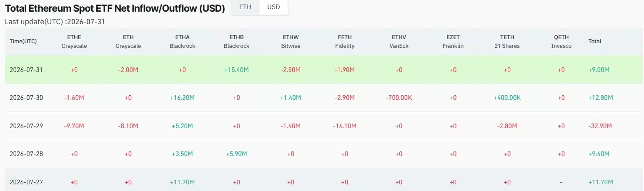
Task: Select the USD unit toggle
Action: 273,7
